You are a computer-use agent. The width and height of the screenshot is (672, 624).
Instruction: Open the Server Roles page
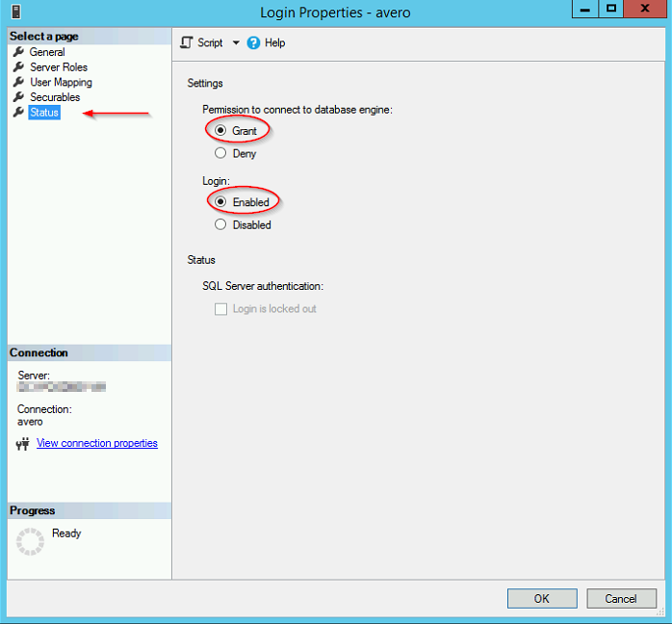[x=59, y=67]
